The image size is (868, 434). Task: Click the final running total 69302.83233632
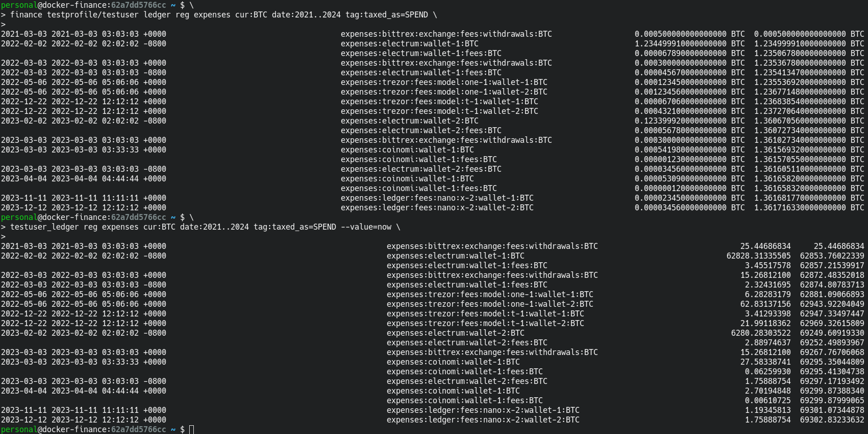coord(832,420)
